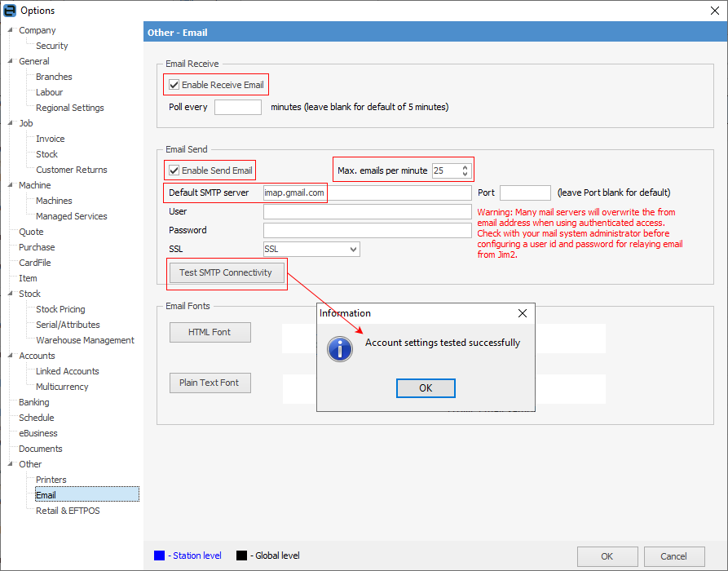The height and width of the screenshot is (571, 728).
Task: Dismiss the Information dialog with OK
Action: tap(426, 388)
